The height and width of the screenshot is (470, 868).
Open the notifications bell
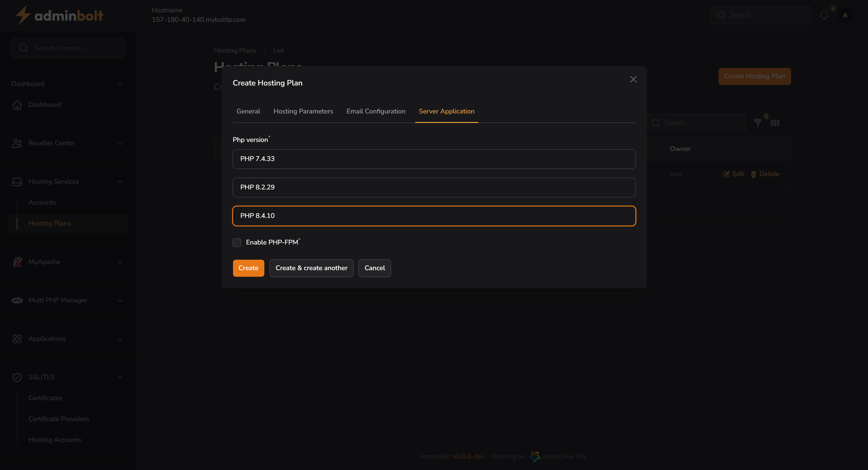tap(824, 15)
